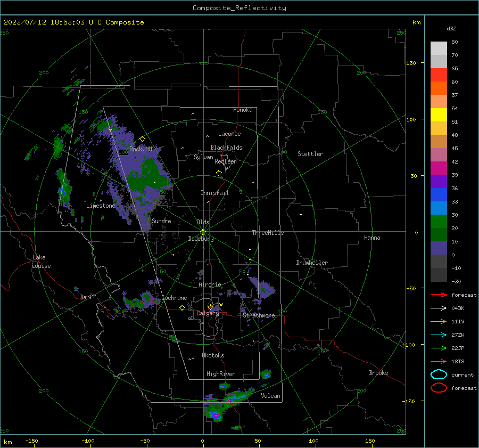Click the Strathmore label

pos(259,315)
